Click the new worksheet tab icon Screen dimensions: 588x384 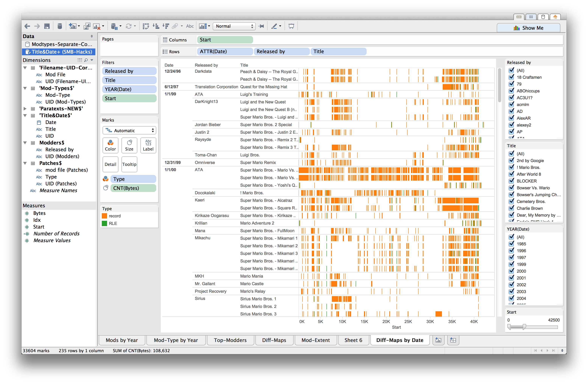coord(438,340)
